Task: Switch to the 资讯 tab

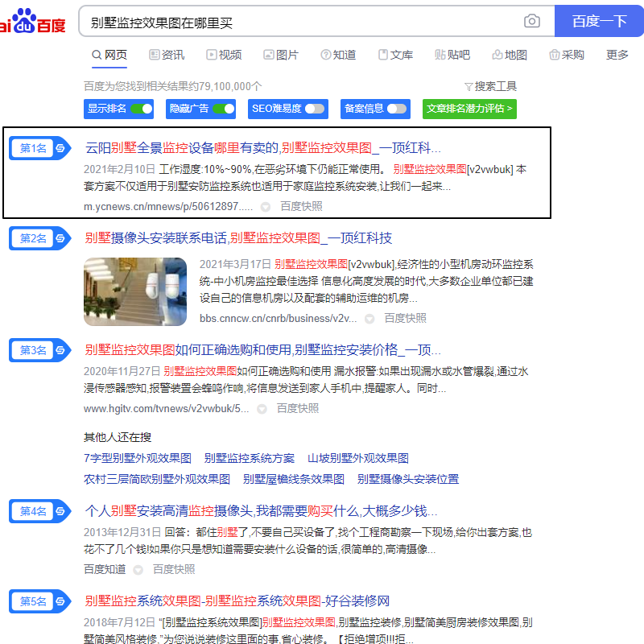Action: pyautogui.click(x=167, y=55)
